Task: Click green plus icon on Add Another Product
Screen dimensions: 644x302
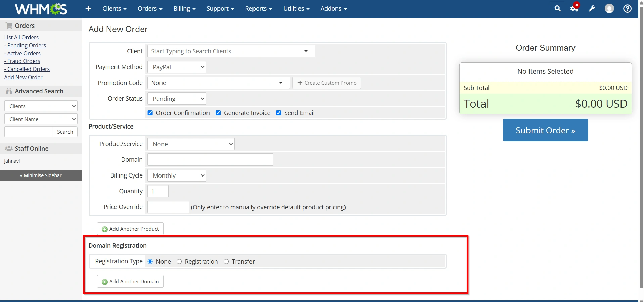Action: (x=105, y=229)
